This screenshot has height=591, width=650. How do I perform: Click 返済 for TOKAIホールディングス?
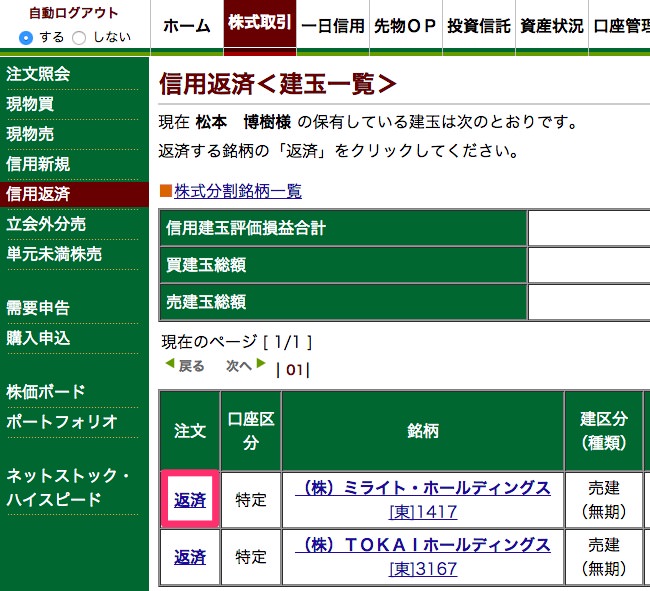[x=190, y=557]
